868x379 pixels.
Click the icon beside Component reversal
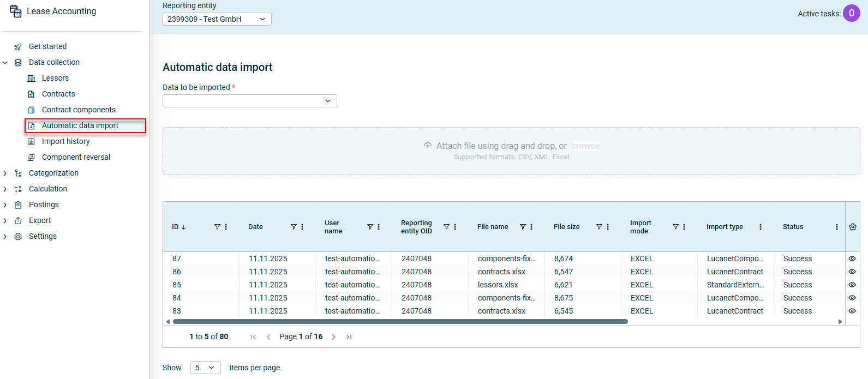[31, 158]
